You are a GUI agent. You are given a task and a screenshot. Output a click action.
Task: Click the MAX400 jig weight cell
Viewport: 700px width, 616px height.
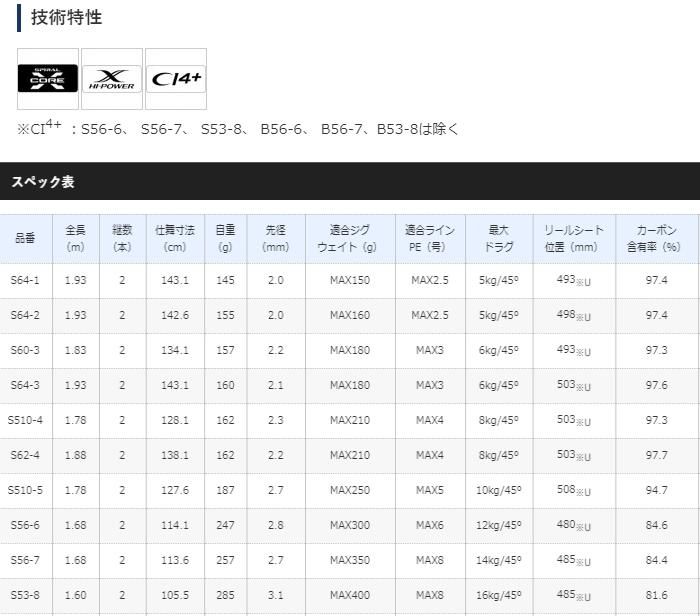pos(349,595)
